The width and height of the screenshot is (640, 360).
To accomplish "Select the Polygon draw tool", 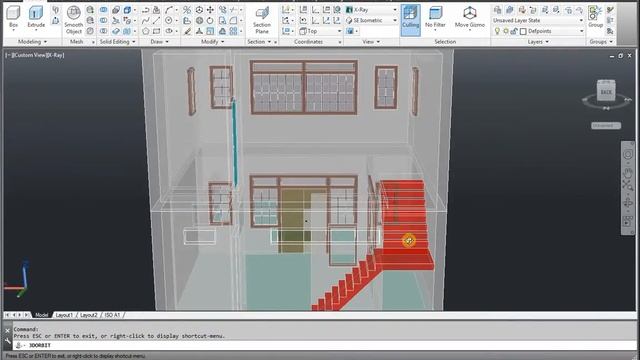I will coord(146,31).
